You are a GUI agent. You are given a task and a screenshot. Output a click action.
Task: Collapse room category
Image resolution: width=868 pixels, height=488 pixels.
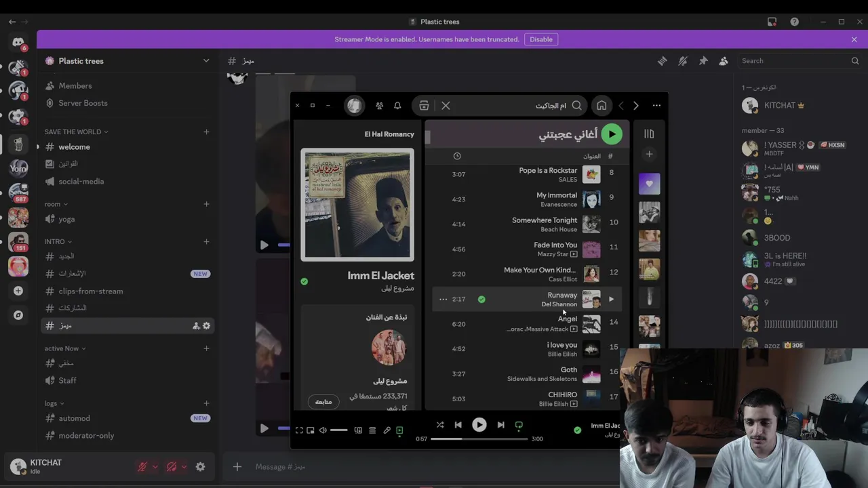(56, 204)
